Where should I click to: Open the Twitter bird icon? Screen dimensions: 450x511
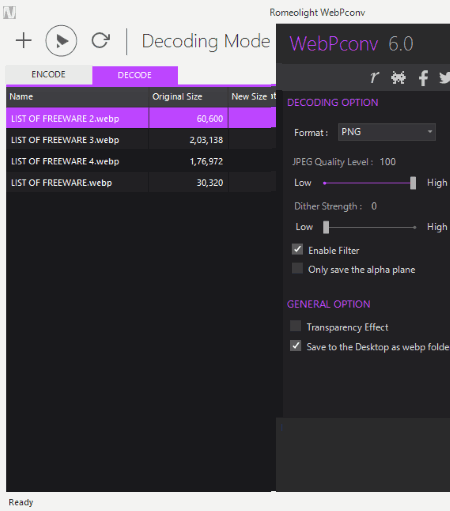click(445, 78)
